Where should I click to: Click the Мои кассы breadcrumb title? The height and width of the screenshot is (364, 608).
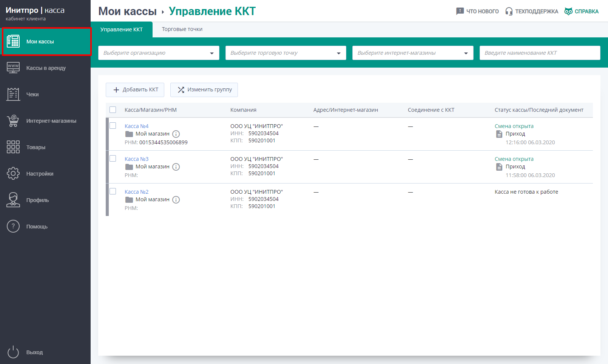tap(127, 11)
